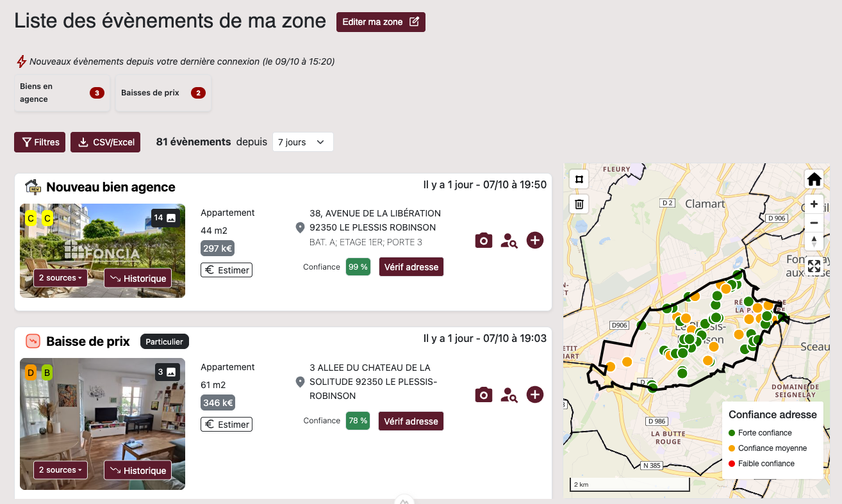The image size is (842, 504).
Task: Click camera icon for Avenue de la Libération listing
Action: (x=483, y=241)
